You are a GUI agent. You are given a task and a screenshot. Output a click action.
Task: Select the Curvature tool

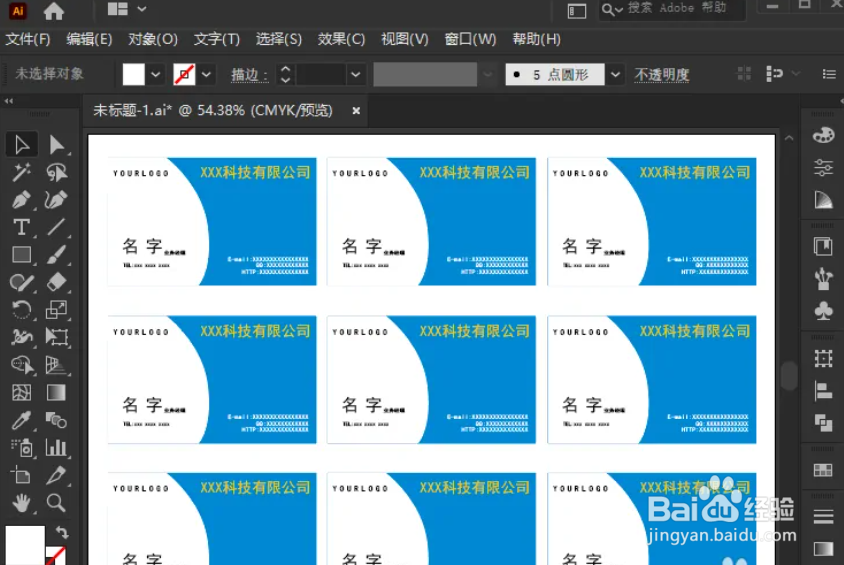[x=57, y=200]
